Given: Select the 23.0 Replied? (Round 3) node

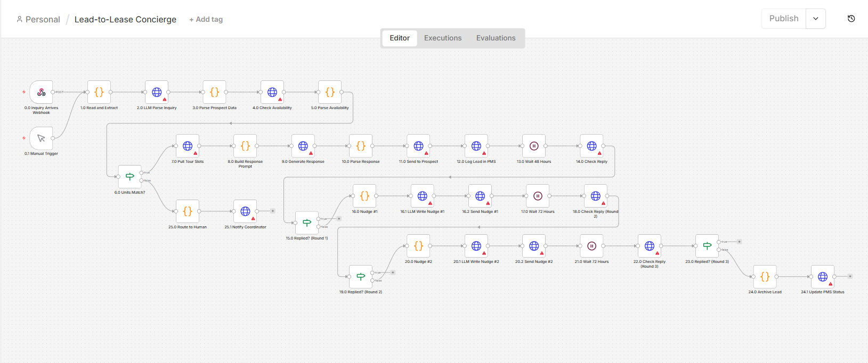Looking at the screenshot, I should coord(707,246).
